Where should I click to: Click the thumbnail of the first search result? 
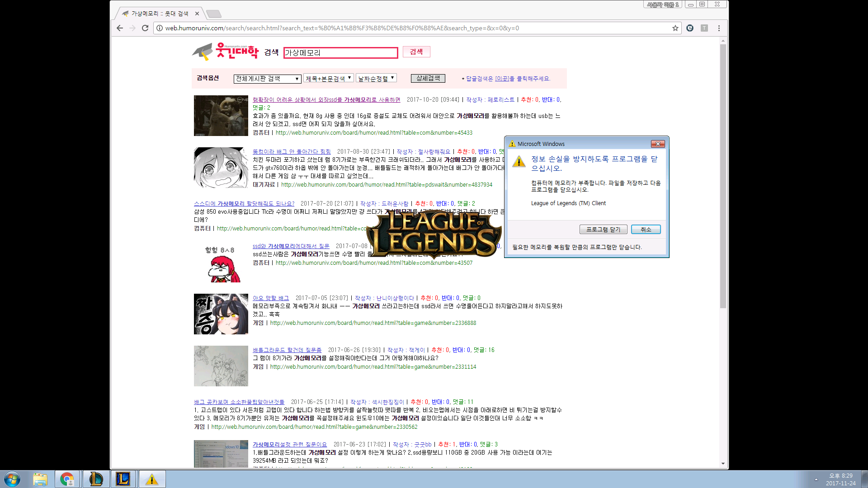(221, 116)
